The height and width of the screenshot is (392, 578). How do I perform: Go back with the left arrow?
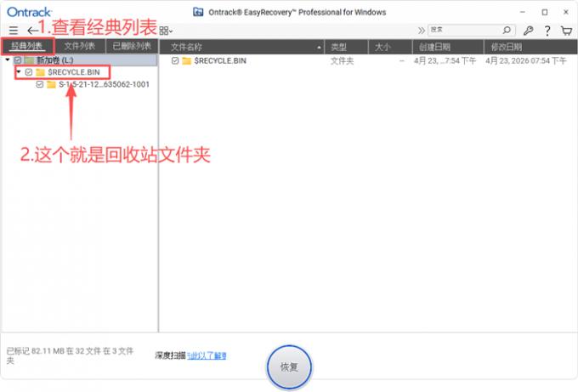pyautogui.click(x=33, y=31)
